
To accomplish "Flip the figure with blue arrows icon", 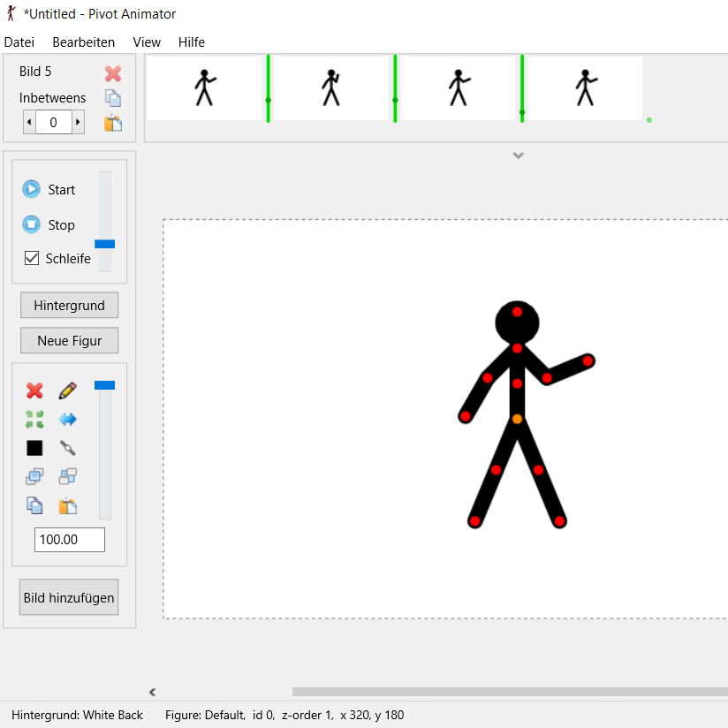I will pyautogui.click(x=67, y=420).
